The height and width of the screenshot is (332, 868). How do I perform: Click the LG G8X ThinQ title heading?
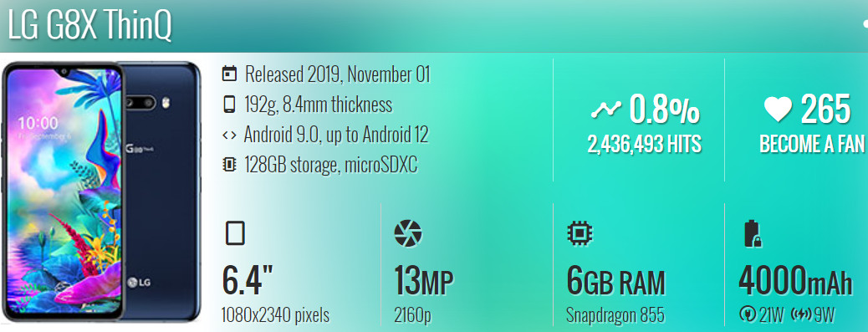(89, 25)
